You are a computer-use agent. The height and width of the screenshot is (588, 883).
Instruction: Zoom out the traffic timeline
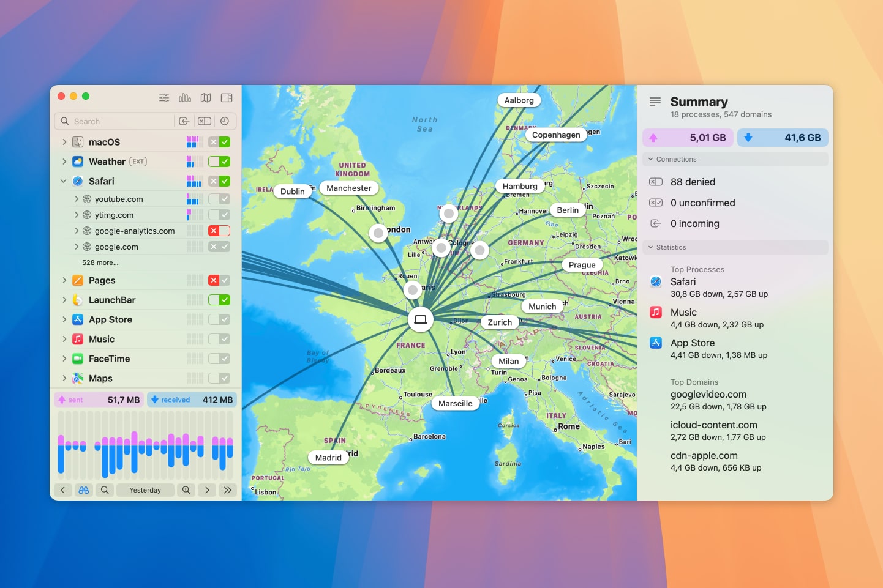[105, 490]
